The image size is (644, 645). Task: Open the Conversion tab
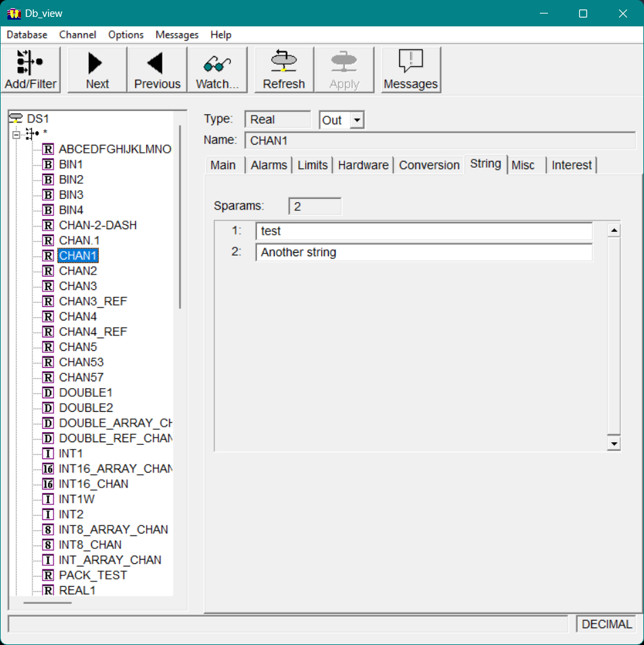click(x=429, y=165)
